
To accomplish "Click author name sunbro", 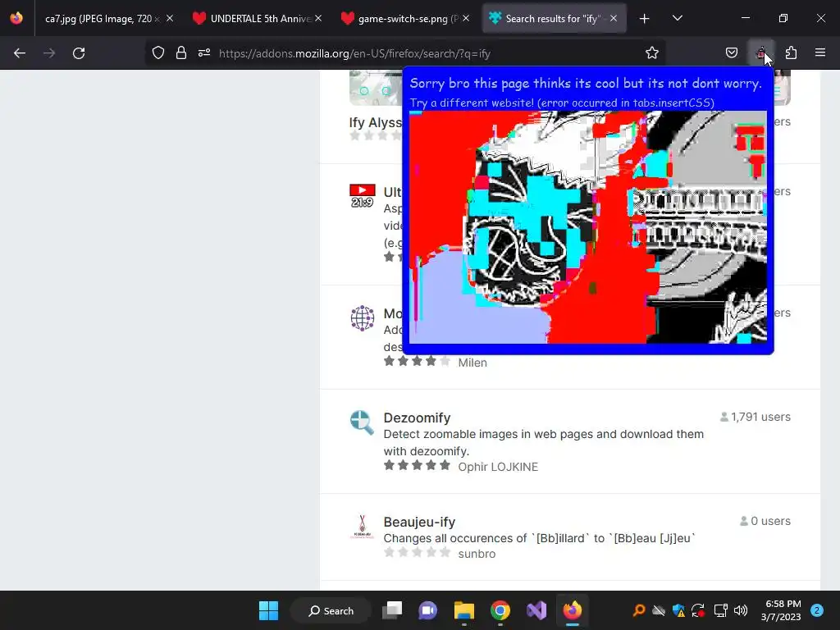I will (x=477, y=554).
